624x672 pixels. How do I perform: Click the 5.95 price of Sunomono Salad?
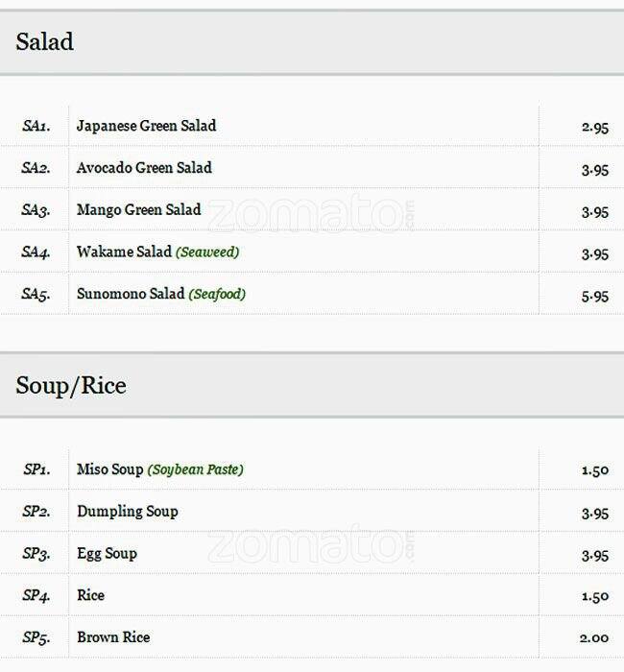point(594,296)
